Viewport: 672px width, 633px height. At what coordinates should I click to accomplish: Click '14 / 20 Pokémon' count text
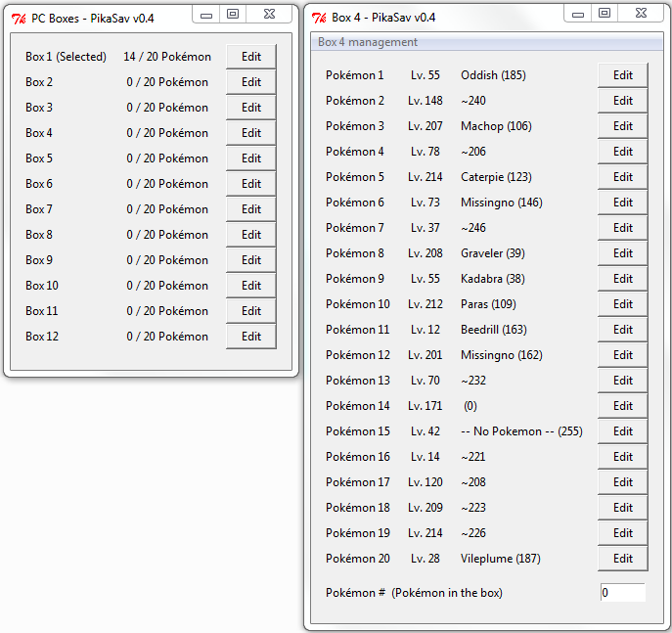tap(167, 57)
